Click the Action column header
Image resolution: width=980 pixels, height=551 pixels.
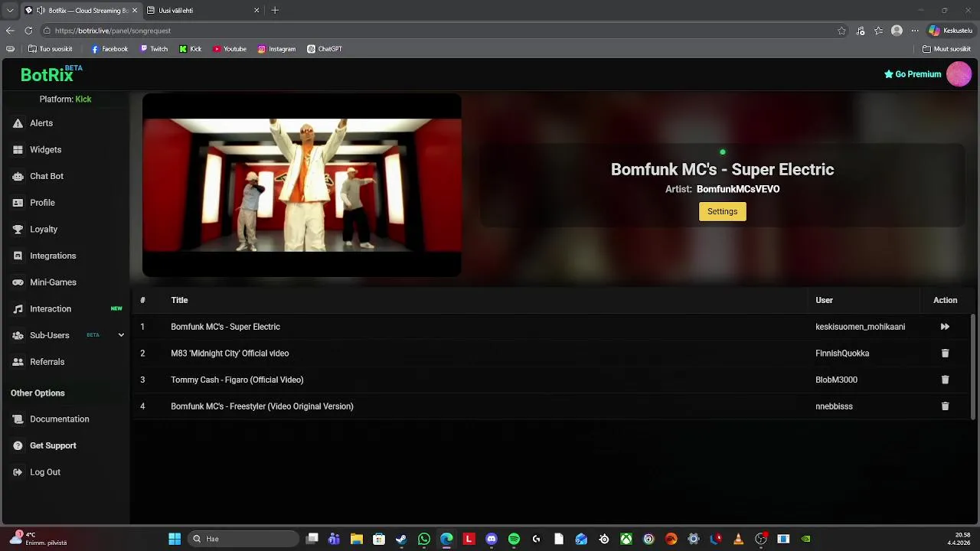[x=945, y=300]
